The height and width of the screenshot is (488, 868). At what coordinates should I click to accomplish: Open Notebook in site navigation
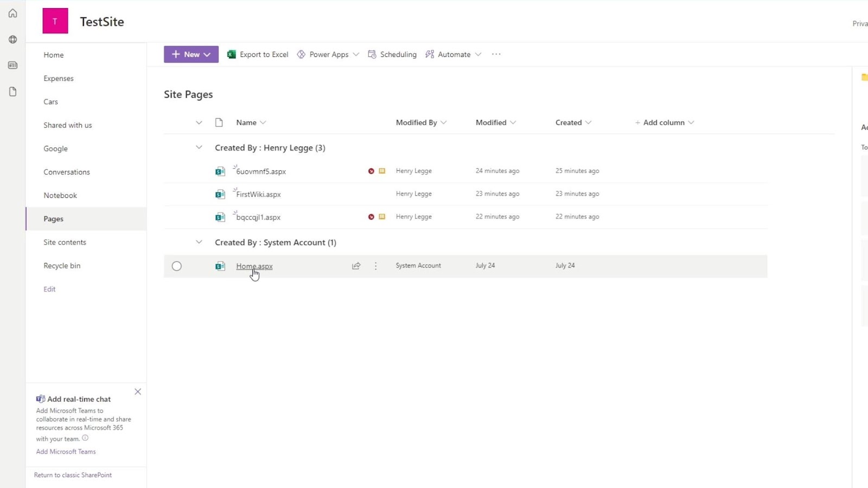(60, 195)
